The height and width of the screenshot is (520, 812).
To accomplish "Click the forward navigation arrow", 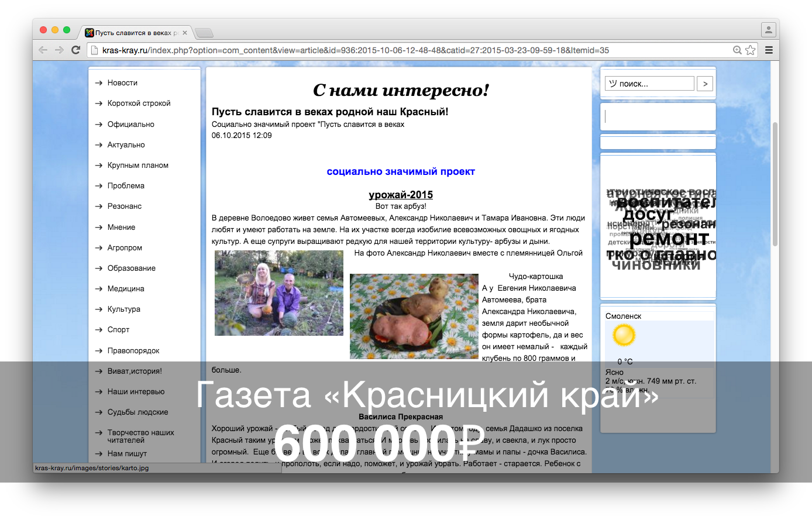I will [x=59, y=50].
